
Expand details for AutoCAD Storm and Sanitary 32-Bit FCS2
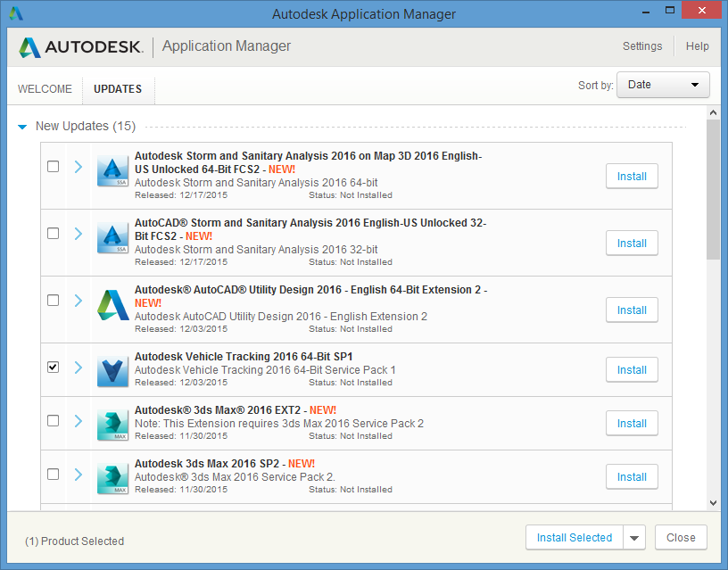click(79, 233)
